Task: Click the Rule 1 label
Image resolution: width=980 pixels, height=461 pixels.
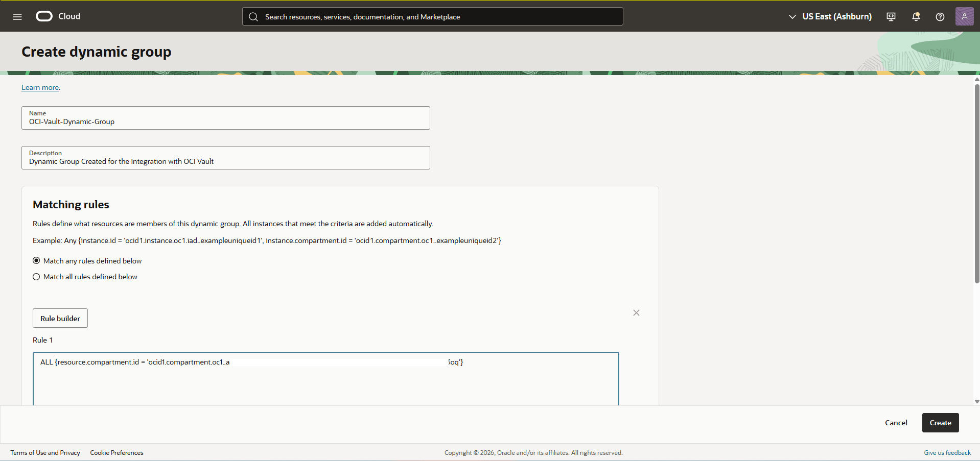Action: coord(43,340)
